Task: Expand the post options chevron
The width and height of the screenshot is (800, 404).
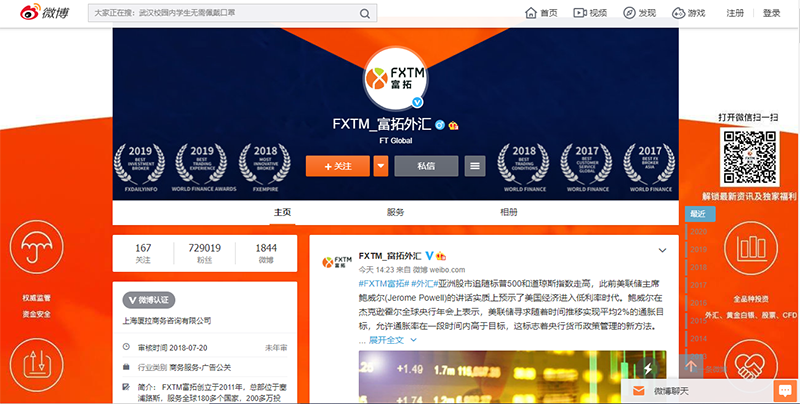Action: point(662,250)
